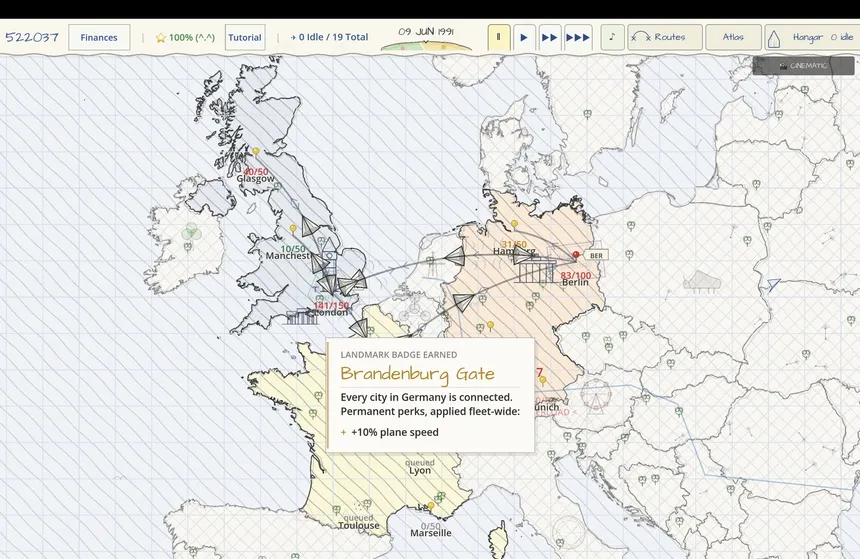Open the Finances panel
This screenshot has width=860, height=559.
click(x=99, y=37)
